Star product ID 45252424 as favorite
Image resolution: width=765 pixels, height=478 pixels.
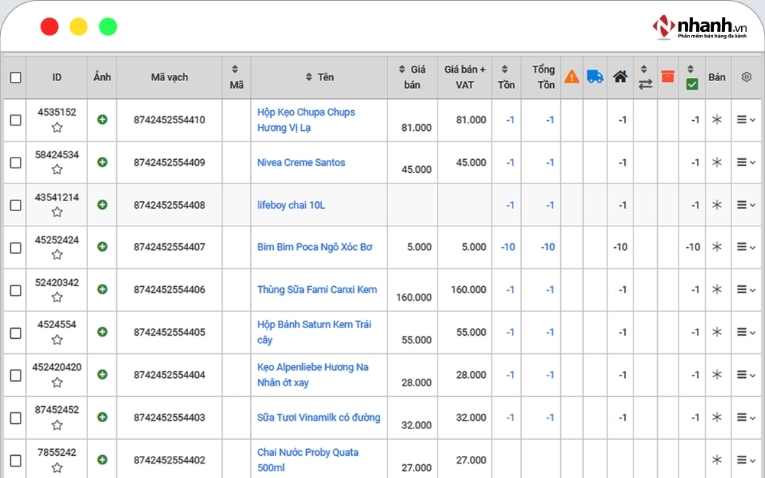click(x=57, y=255)
